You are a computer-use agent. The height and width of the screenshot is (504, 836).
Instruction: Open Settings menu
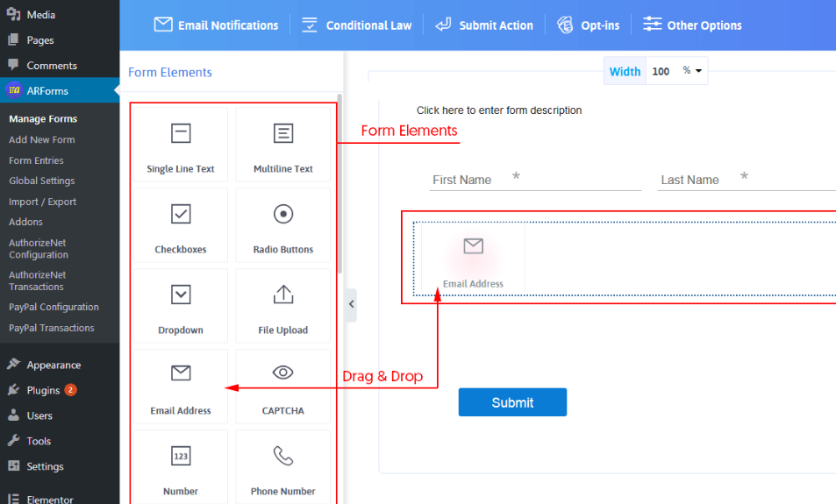click(x=60, y=466)
